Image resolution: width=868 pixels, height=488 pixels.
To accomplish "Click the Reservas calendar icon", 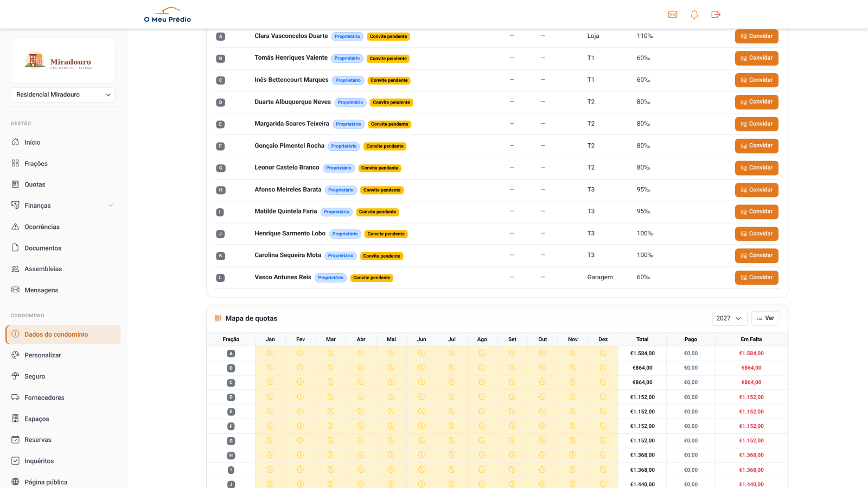I will (x=16, y=440).
